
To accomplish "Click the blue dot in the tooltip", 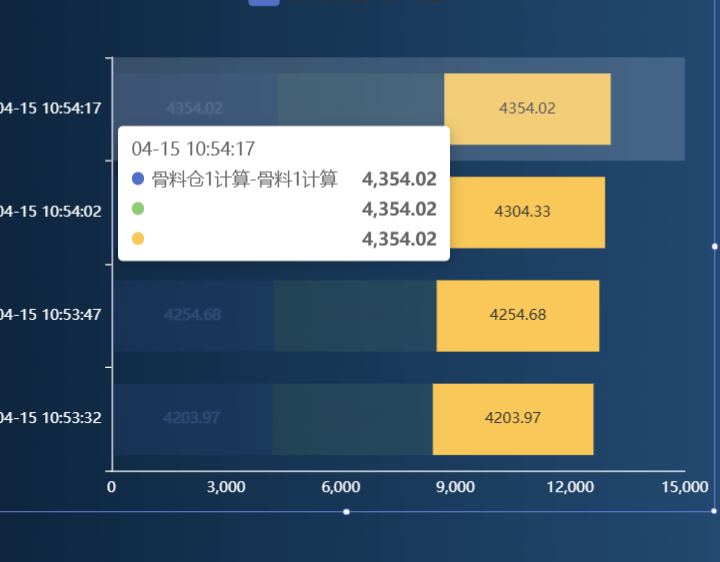I will coord(138,180).
